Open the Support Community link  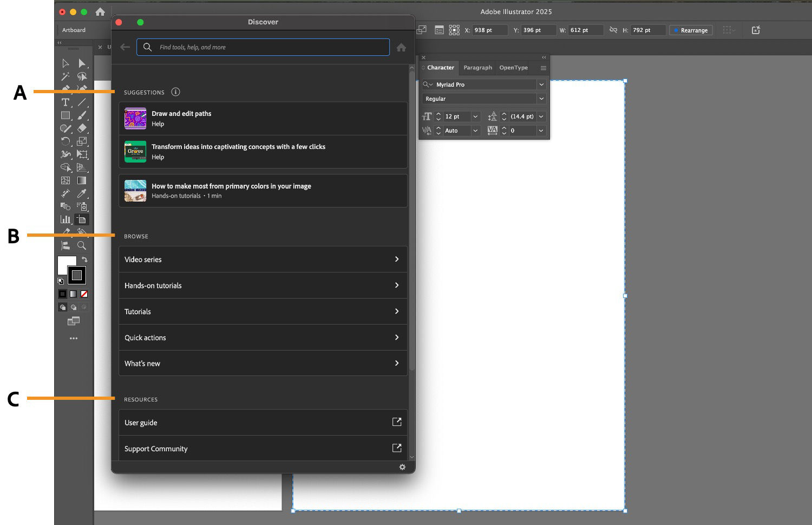pyautogui.click(x=263, y=449)
